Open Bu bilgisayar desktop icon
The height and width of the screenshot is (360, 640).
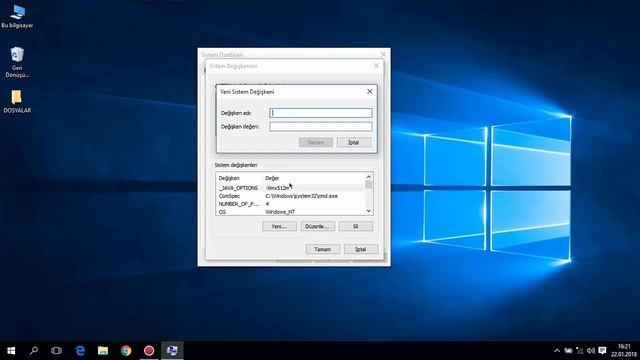click(x=17, y=16)
